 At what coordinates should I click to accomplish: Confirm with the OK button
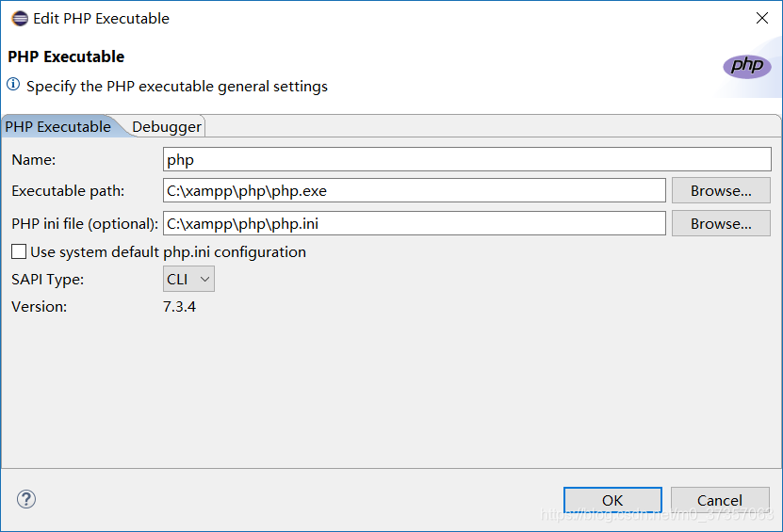pyautogui.click(x=612, y=500)
